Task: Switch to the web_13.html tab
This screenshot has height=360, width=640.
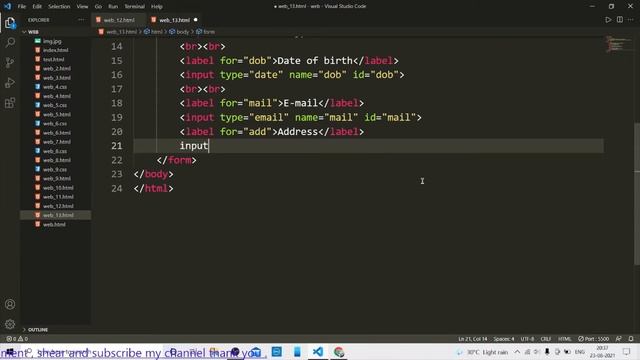Action: [174, 20]
